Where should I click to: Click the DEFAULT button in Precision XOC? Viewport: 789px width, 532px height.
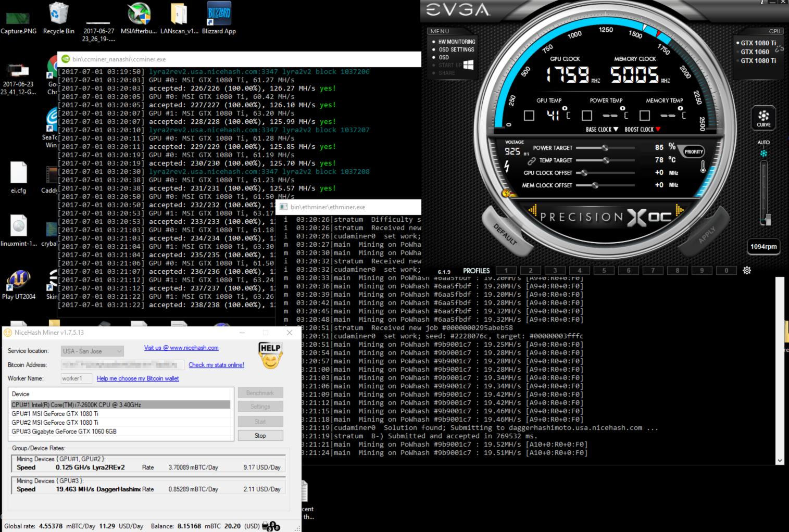point(505,234)
